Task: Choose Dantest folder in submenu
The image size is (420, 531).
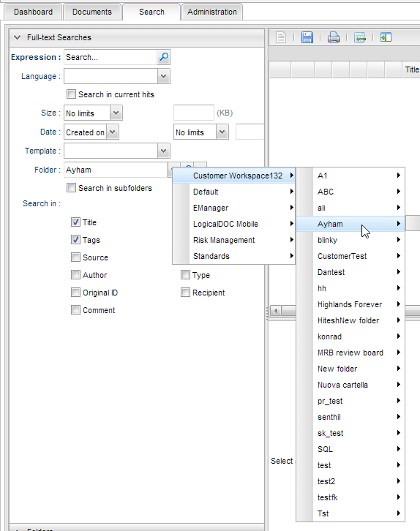Action: 350,272
